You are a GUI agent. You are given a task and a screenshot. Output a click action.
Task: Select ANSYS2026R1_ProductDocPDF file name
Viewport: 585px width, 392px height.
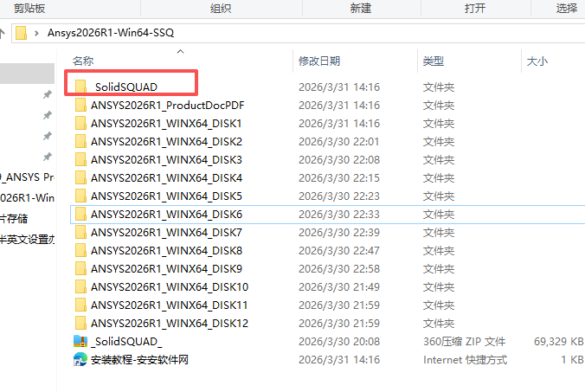pyautogui.click(x=168, y=106)
